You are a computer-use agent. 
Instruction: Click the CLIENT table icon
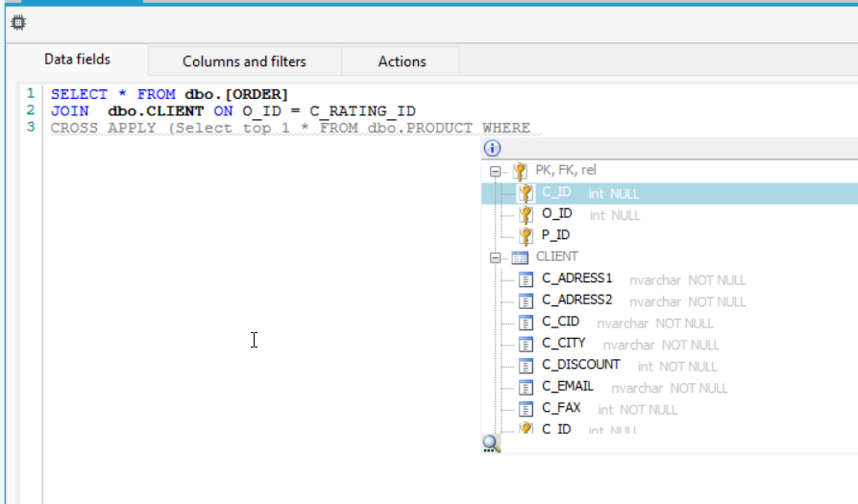[520, 257]
